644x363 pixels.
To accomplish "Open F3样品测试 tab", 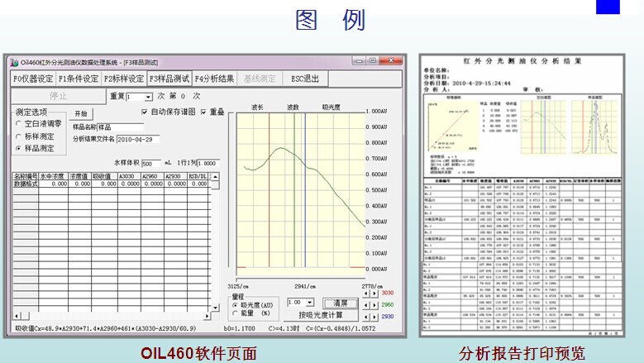I will [x=169, y=79].
